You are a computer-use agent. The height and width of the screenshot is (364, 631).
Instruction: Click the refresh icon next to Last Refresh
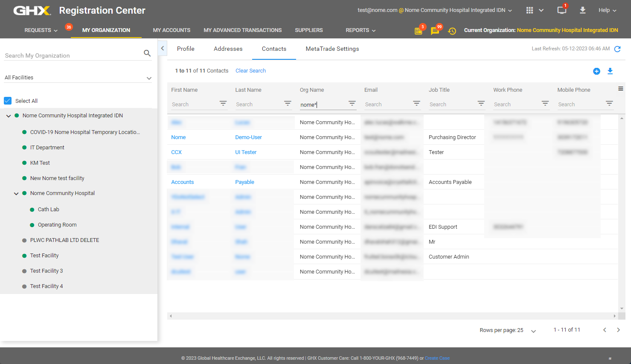click(x=617, y=49)
